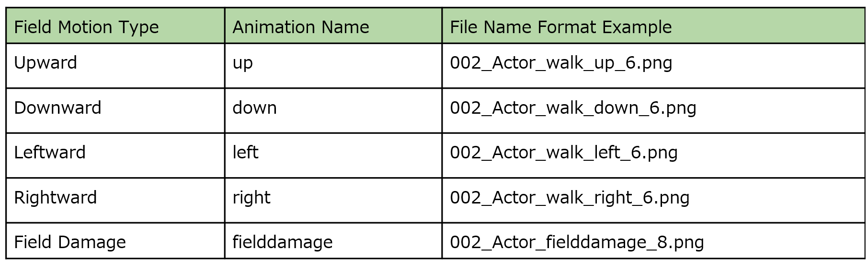Click the "fielddamage" animation name cell

pos(283,242)
